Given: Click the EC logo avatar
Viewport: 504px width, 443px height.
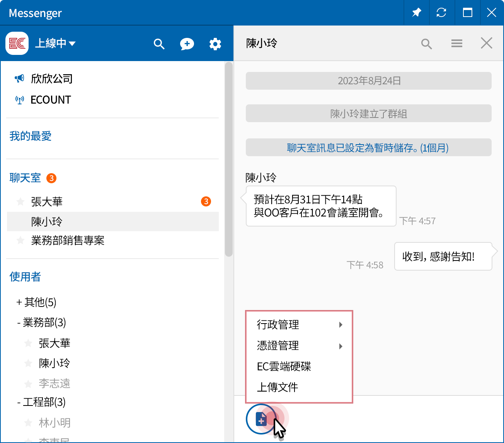Looking at the screenshot, I should point(17,43).
